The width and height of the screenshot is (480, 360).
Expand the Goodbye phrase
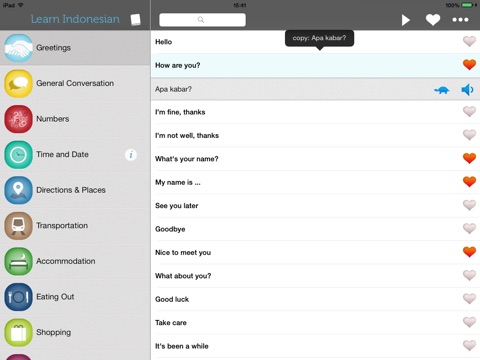315,229
